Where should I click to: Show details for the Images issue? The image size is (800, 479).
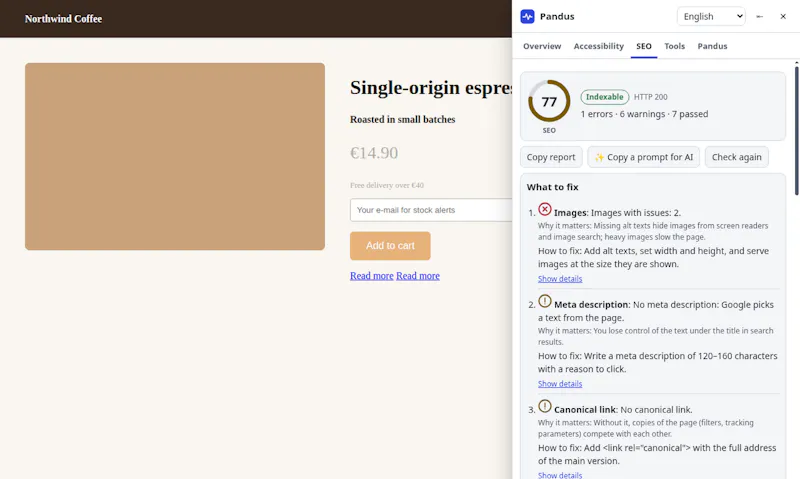click(560, 279)
